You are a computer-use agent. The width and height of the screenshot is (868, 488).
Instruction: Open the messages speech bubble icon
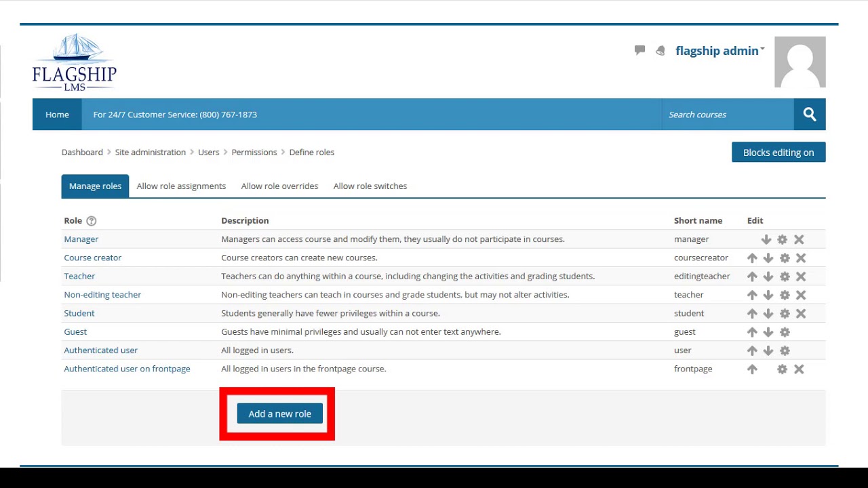click(x=639, y=50)
